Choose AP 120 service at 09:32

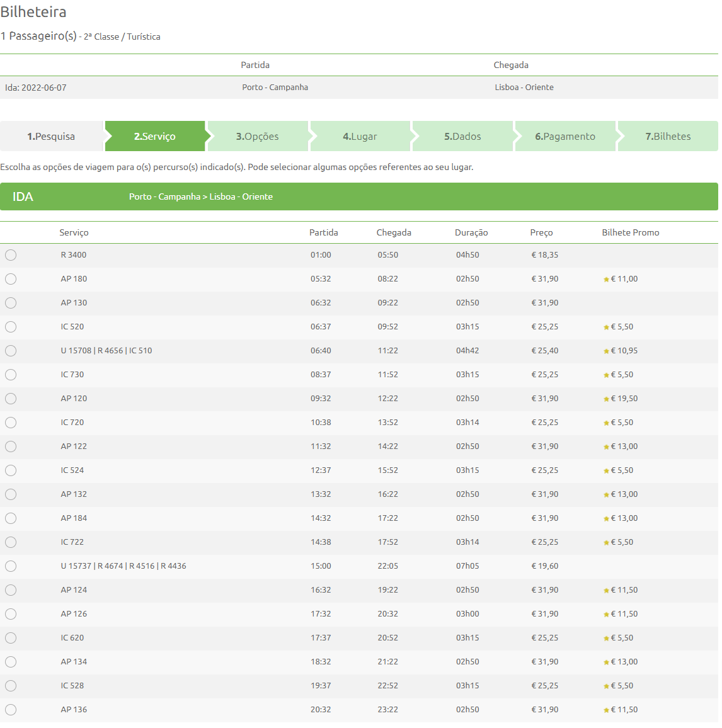click(x=11, y=399)
